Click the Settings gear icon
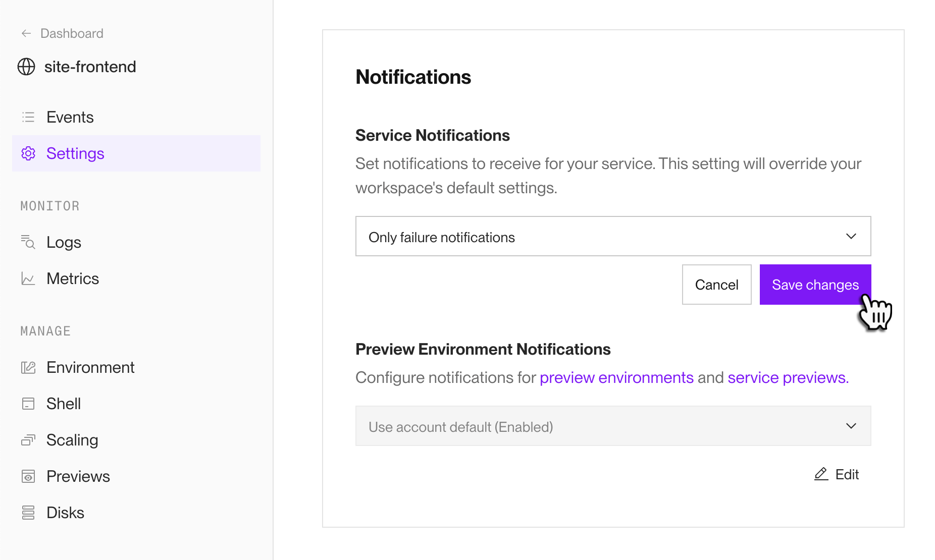Viewport: 935px width, 560px height. (x=28, y=153)
